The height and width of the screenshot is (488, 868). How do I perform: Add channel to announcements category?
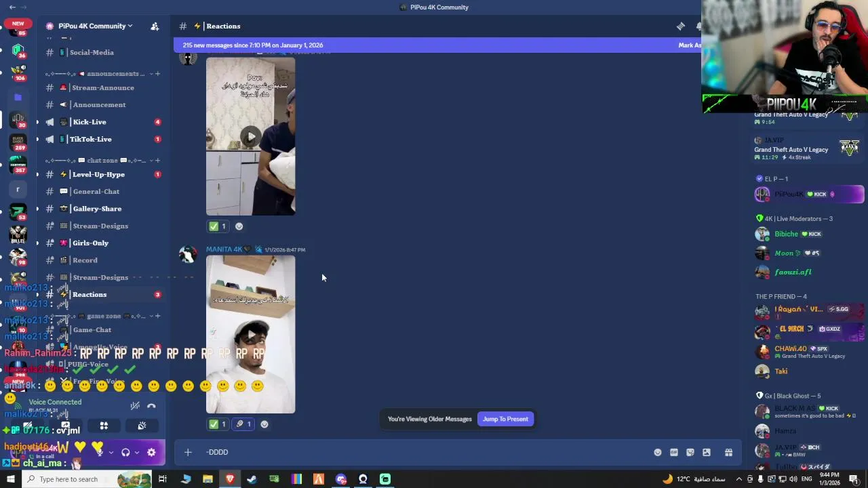click(x=157, y=73)
